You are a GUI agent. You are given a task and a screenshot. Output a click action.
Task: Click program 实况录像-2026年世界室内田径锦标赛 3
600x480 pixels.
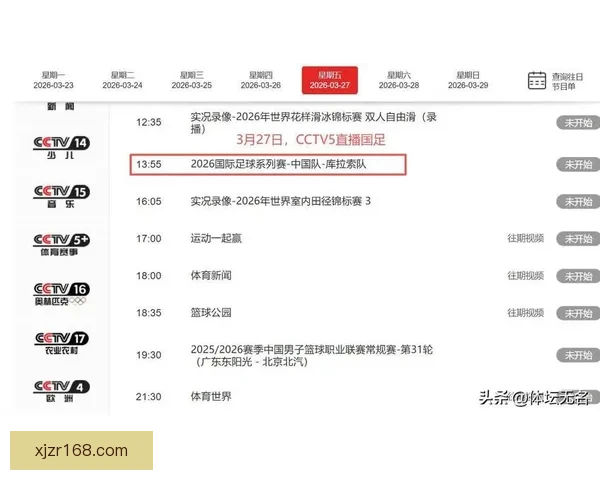(x=280, y=201)
